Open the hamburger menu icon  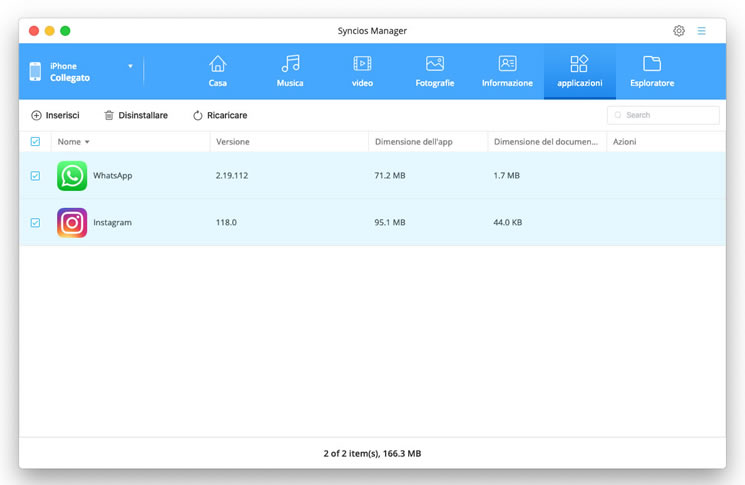click(701, 31)
